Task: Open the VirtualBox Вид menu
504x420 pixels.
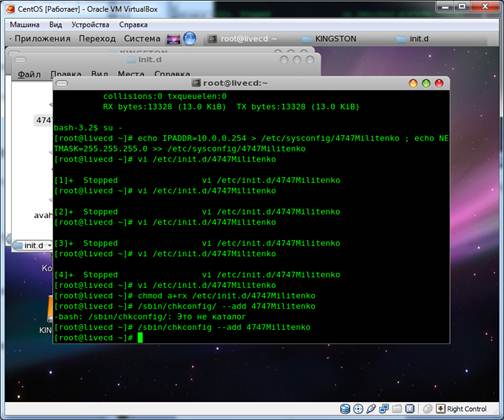Action: tap(55, 25)
